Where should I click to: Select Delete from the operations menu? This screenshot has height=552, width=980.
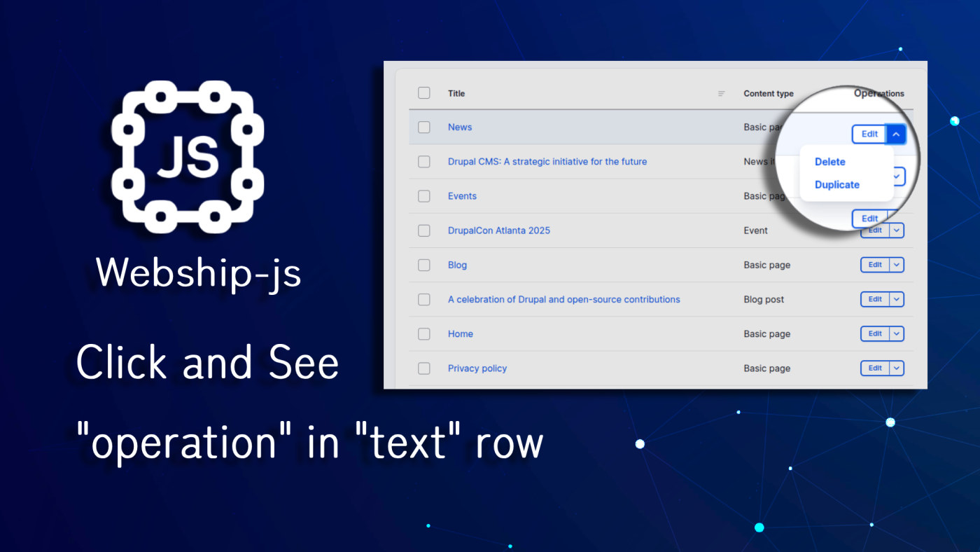point(829,162)
